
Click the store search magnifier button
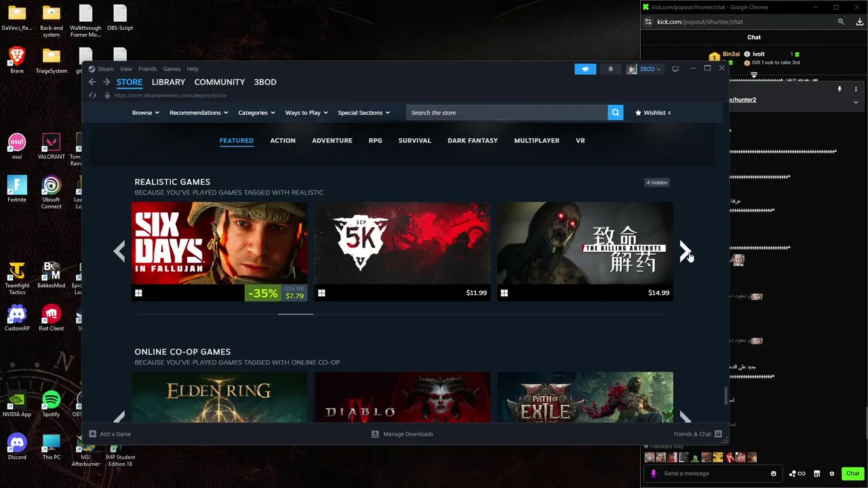(x=615, y=113)
